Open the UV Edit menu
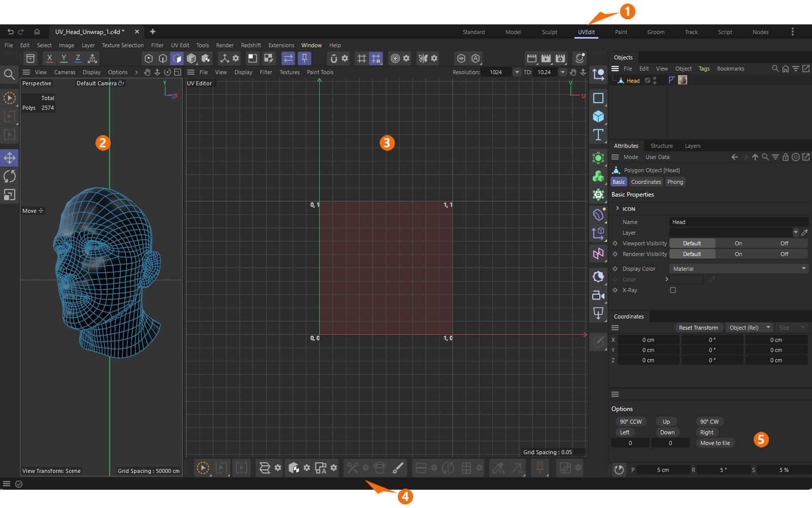 point(180,45)
